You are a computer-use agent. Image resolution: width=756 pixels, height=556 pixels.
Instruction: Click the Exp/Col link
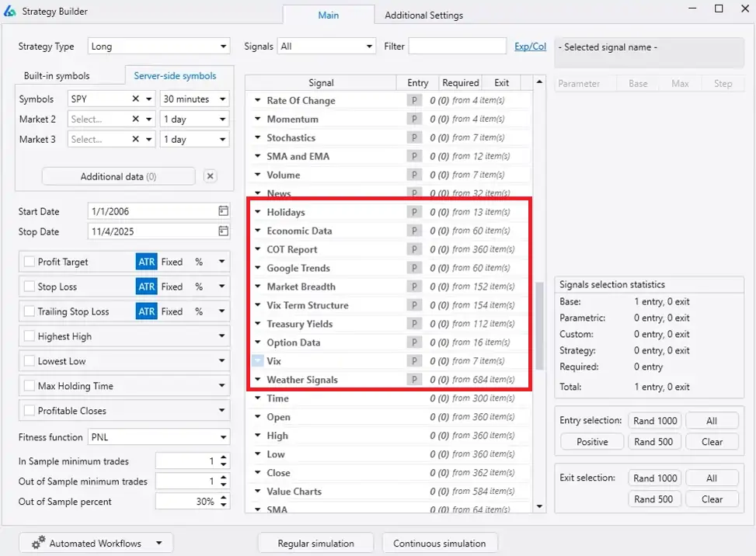(x=530, y=47)
